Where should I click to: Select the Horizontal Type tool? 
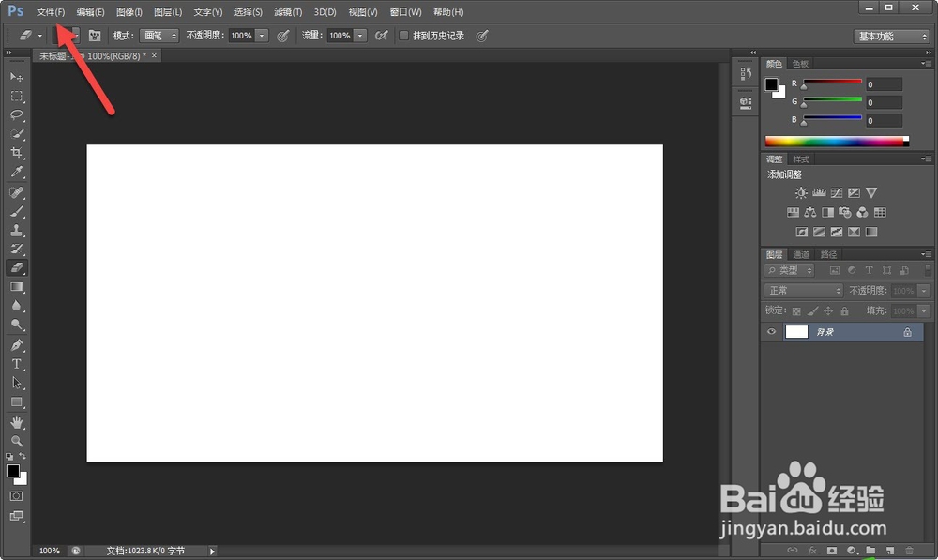tap(16, 364)
